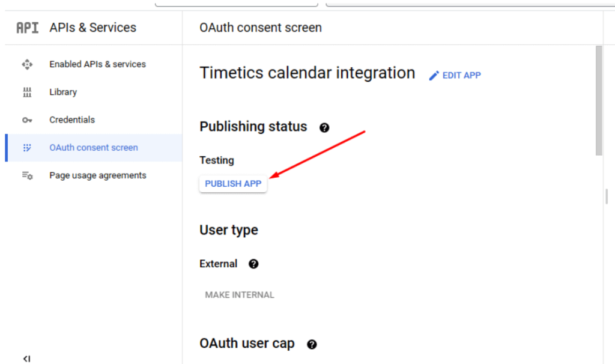Screen dimensions: 615x364
Task: Click the External user type label
Action: (219, 264)
